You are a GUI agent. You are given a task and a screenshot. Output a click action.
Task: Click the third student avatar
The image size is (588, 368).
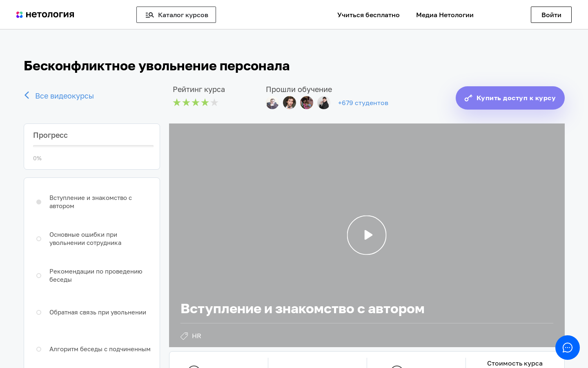click(x=307, y=103)
